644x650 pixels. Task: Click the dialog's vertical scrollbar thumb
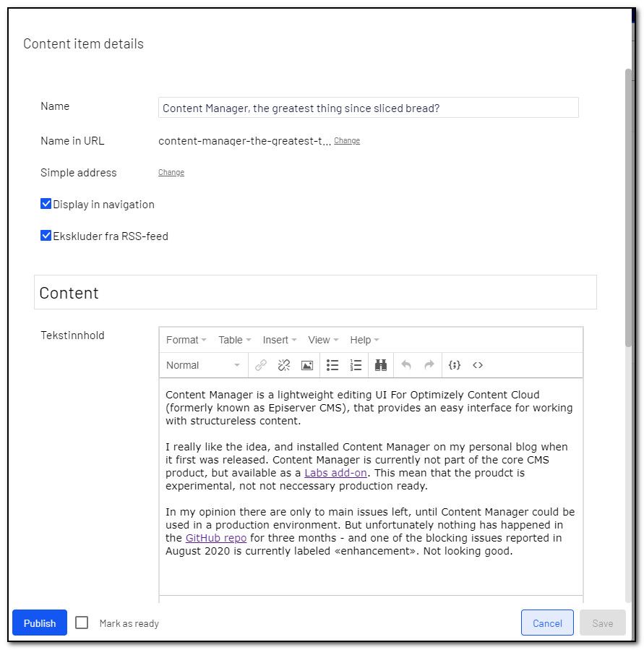(628, 208)
